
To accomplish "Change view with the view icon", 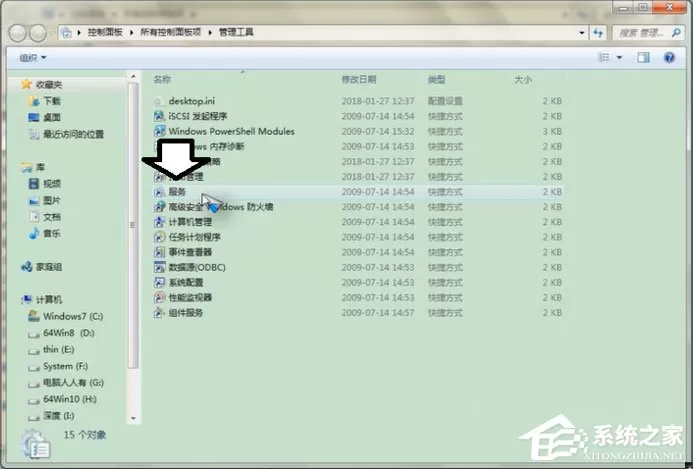I will [604, 57].
